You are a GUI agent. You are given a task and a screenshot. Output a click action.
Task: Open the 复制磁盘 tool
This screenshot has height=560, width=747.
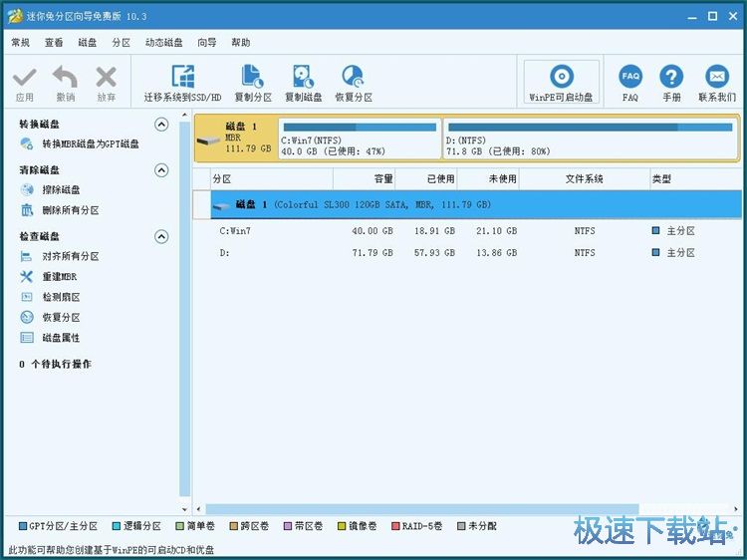303,78
